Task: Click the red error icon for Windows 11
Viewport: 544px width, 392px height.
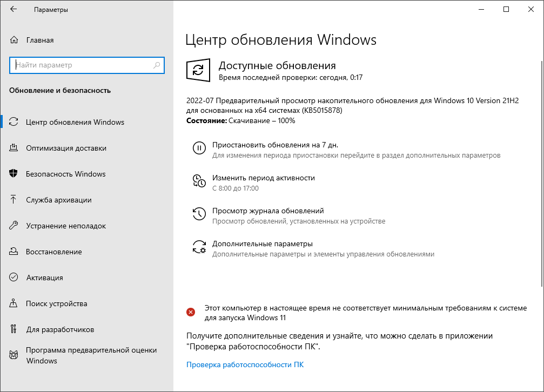Action: [x=191, y=312]
